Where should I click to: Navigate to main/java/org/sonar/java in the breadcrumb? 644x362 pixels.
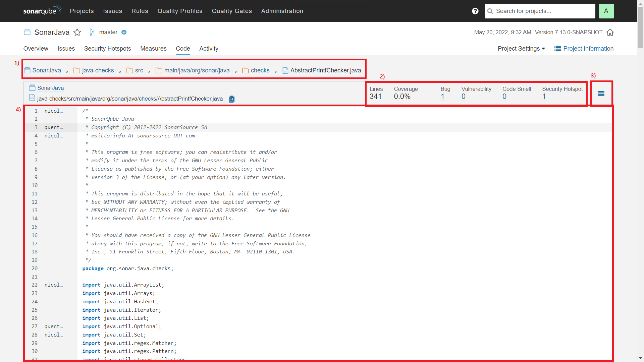pyautogui.click(x=197, y=70)
